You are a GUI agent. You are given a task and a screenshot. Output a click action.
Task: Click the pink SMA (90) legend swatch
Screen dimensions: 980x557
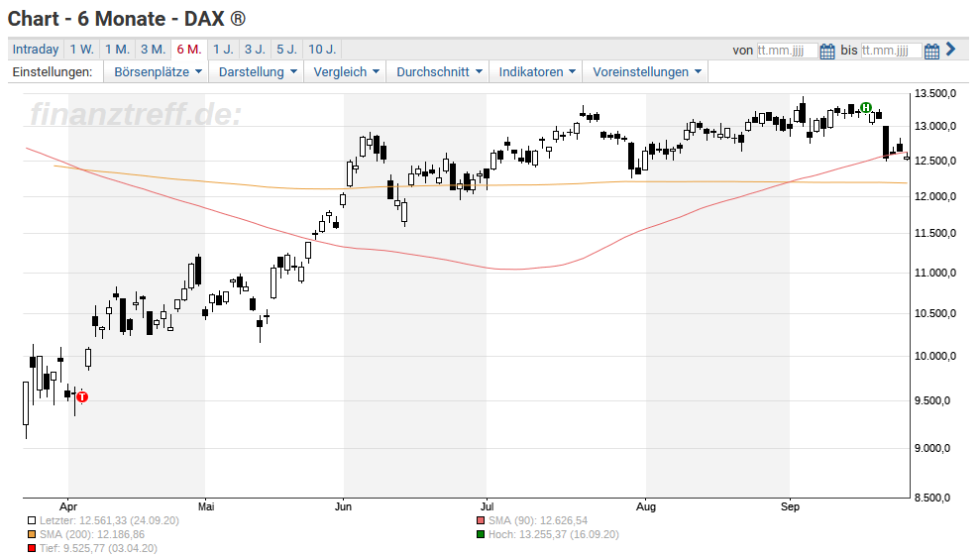[x=480, y=520]
